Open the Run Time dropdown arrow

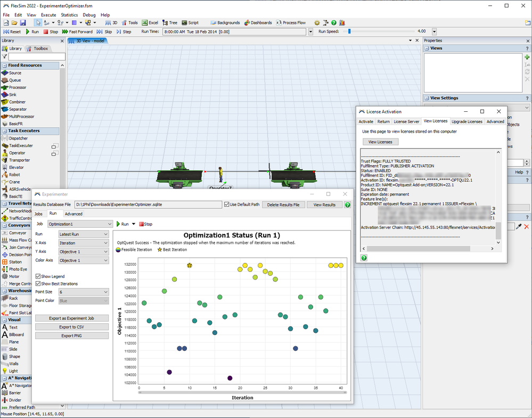tap(310, 31)
